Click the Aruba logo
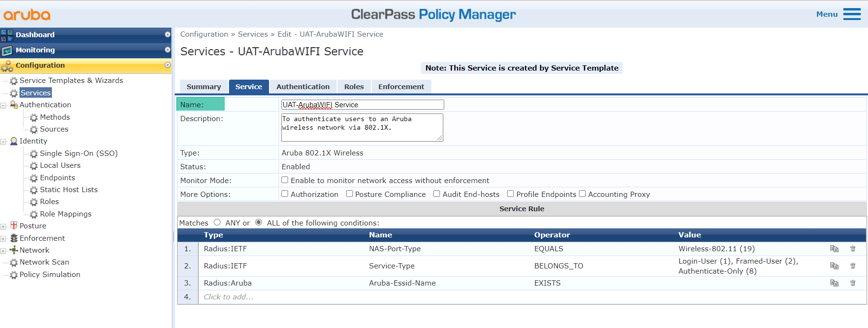The height and width of the screenshot is (328, 868). point(27,15)
